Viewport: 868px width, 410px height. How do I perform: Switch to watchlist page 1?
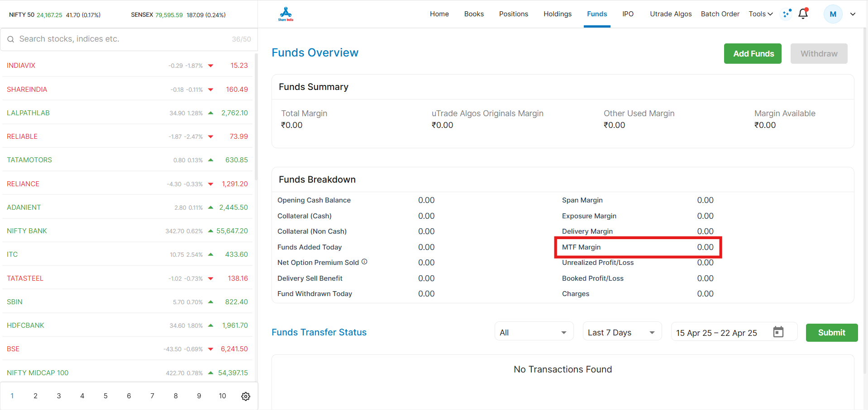[x=12, y=396]
